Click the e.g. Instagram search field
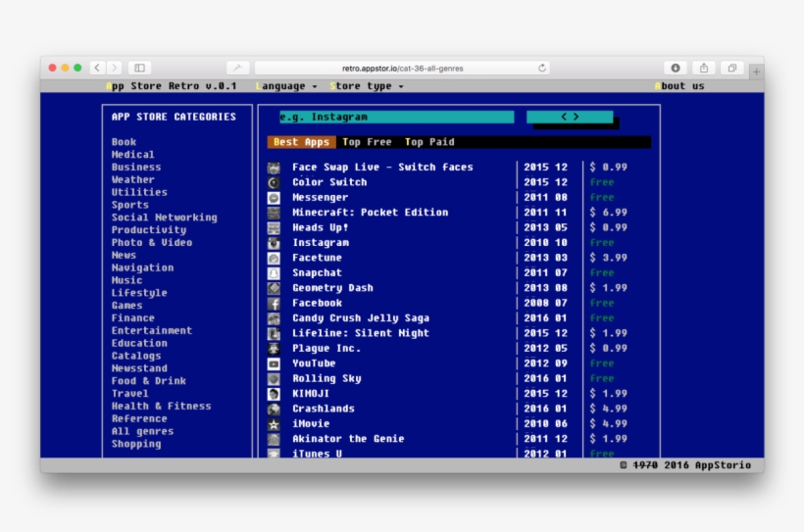804x532 pixels. (x=397, y=117)
